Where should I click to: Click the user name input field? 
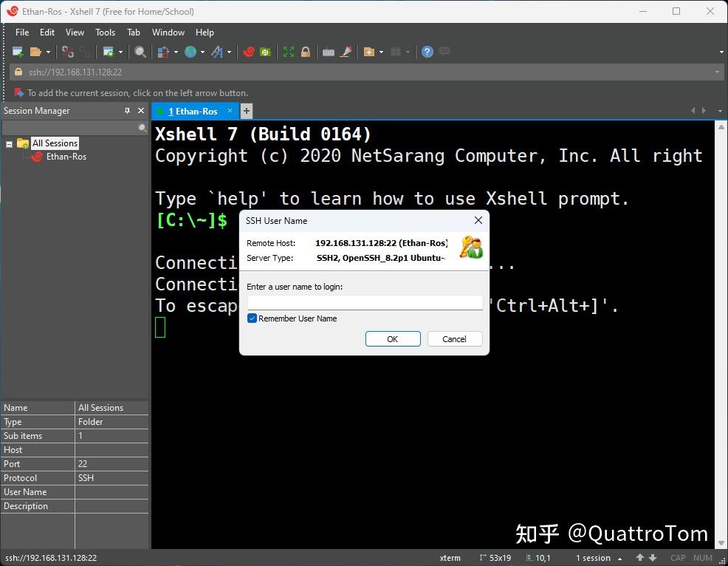tap(365, 302)
